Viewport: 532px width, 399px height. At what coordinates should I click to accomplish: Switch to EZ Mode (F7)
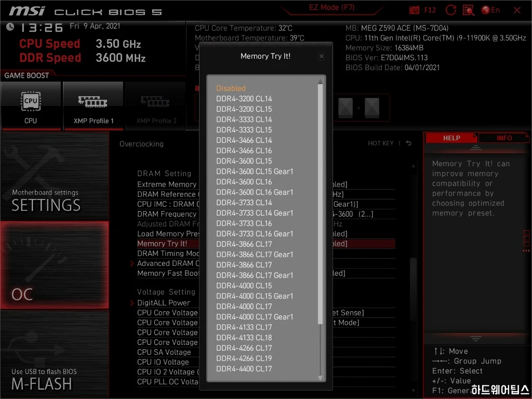click(331, 7)
